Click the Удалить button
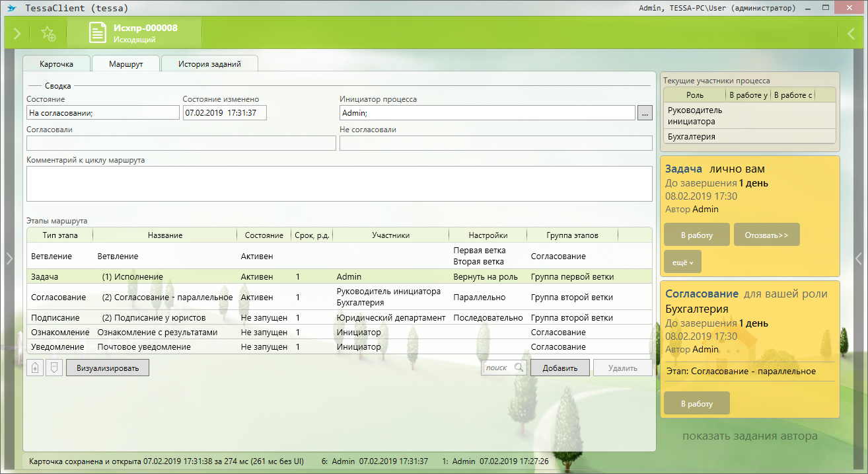 pos(622,368)
